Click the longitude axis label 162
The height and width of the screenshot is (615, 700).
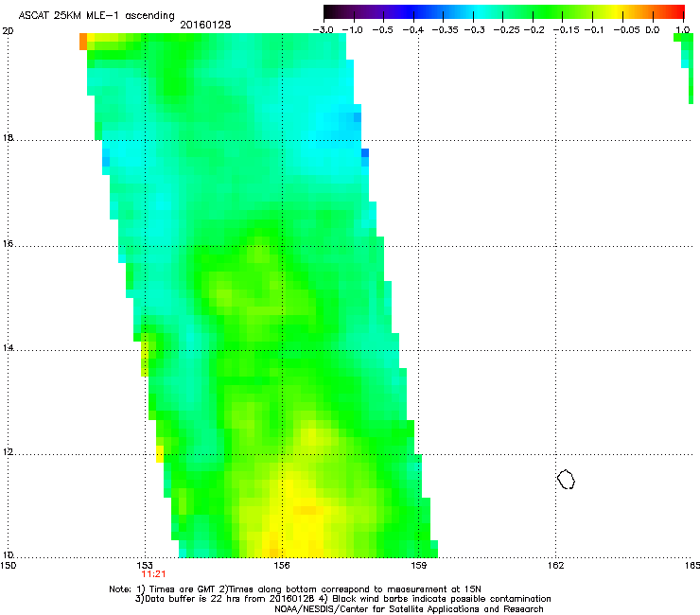click(556, 566)
